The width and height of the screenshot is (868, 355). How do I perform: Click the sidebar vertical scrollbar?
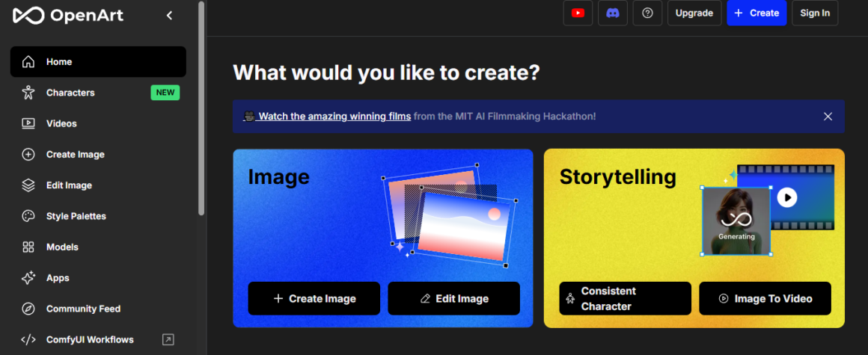click(201, 108)
